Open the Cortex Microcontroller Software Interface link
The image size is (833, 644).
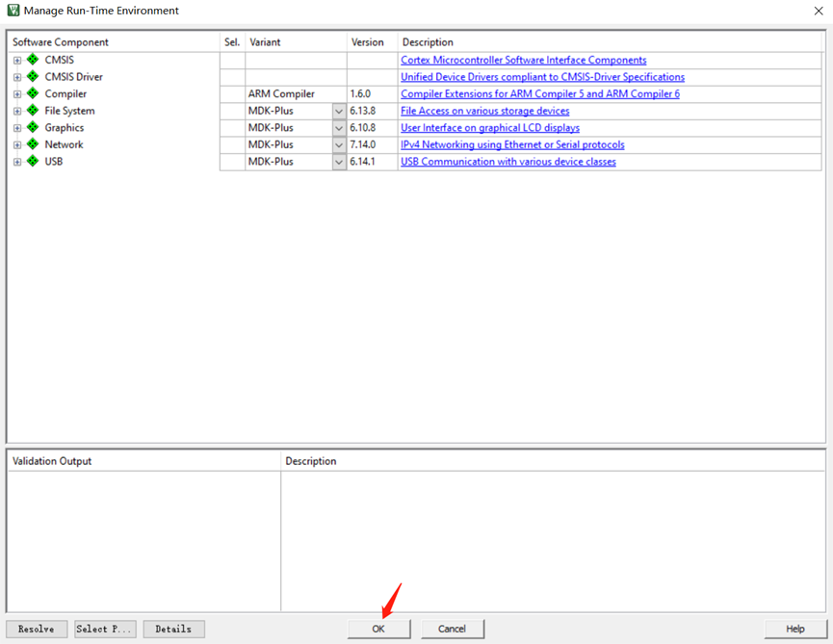point(523,61)
